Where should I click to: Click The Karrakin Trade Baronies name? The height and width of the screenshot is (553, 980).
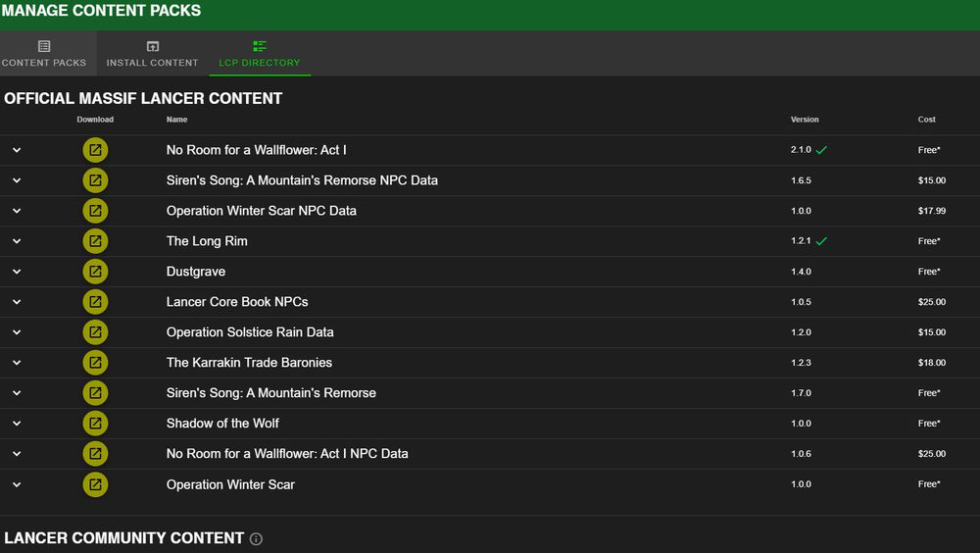tap(249, 362)
